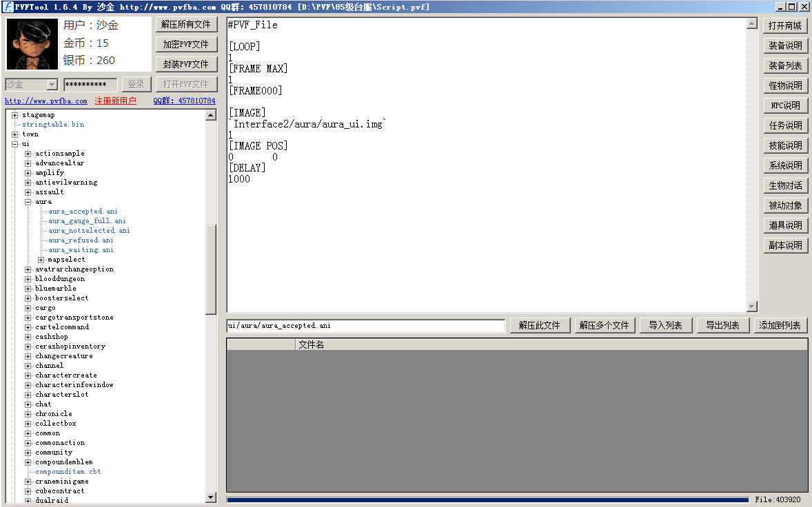Click 副本说明 button
The width and height of the screenshot is (812, 507).
coord(785,246)
